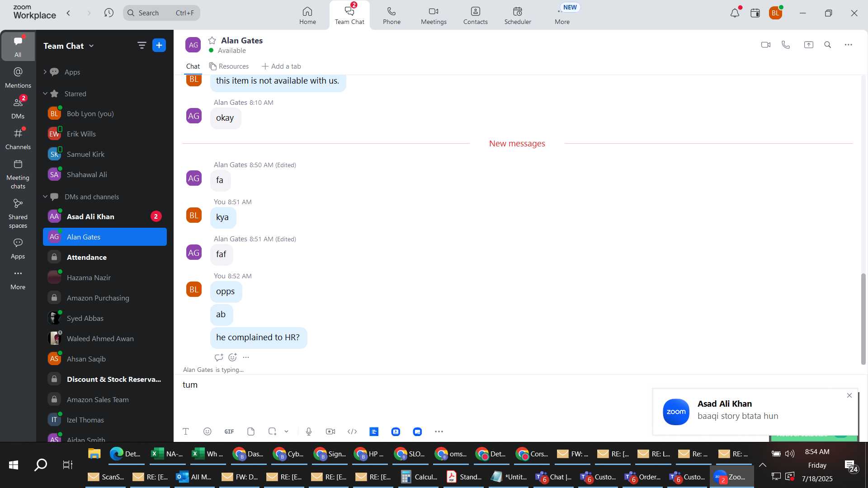Screen dimensions: 868x488
Task: Open the Asad Ali Khan conversation
Action: [105, 216]
